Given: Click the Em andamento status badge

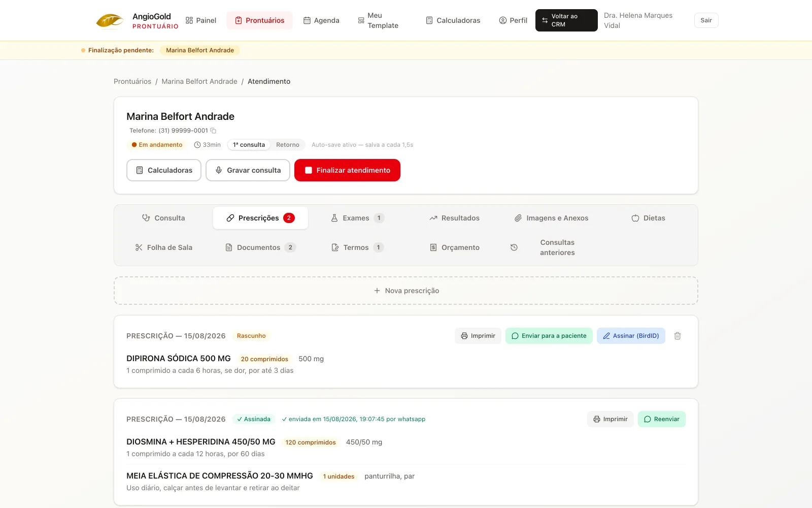Looking at the screenshot, I should tap(157, 145).
